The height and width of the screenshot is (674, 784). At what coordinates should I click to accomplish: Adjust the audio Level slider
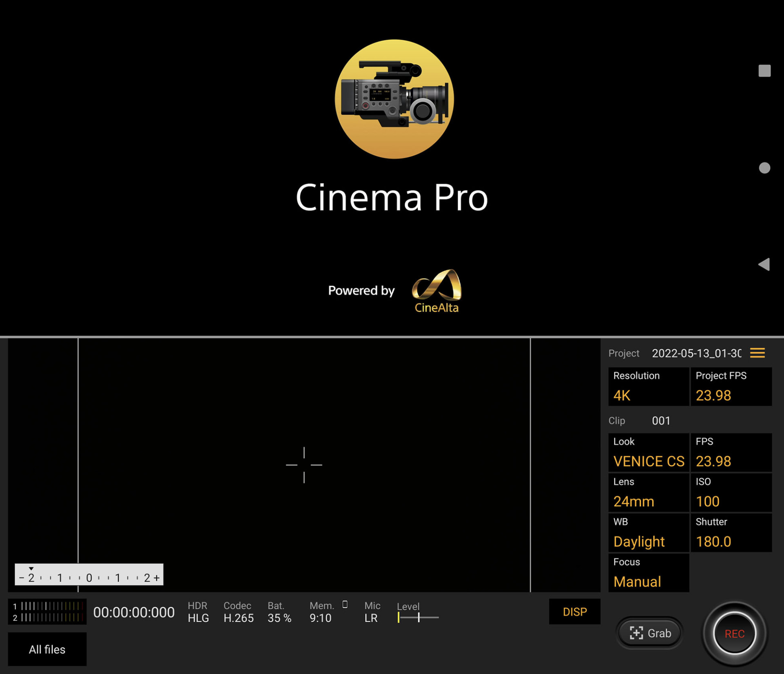pos(418,617)
